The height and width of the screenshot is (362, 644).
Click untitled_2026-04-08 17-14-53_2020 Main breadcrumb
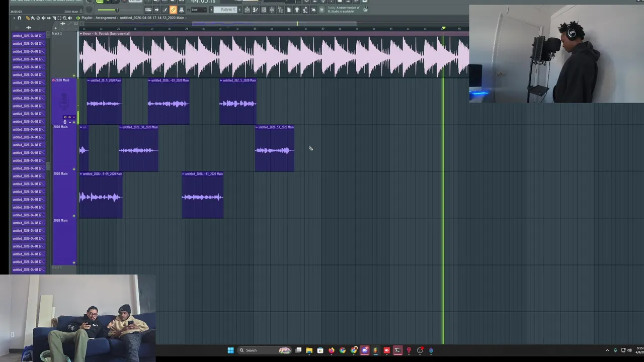[152, 18]
